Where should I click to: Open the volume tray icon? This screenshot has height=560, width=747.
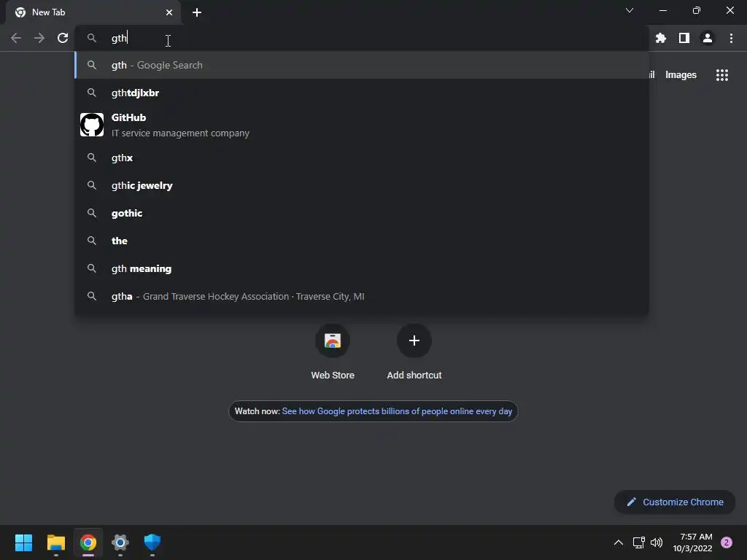click(657, 542)
